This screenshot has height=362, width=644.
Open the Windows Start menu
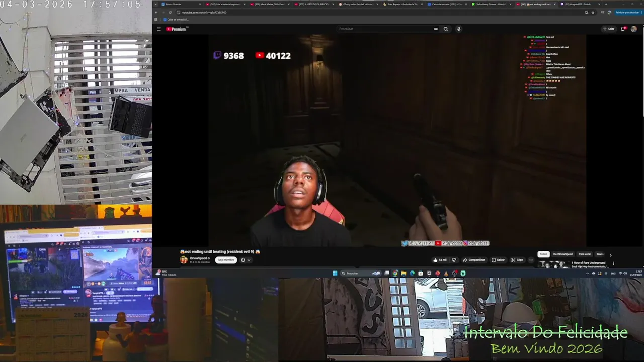[335, 273]
